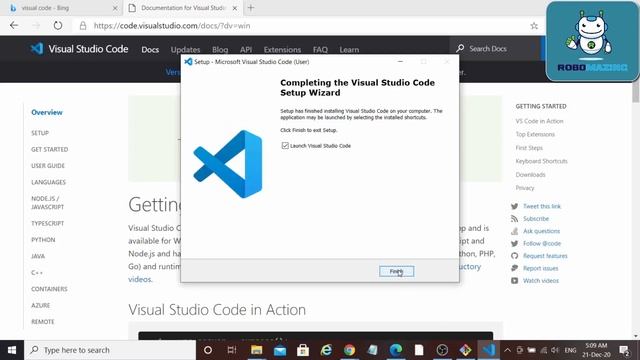Expand GET STARTED section in sidebar
This screenshot has width=640, height=360.
49,149
